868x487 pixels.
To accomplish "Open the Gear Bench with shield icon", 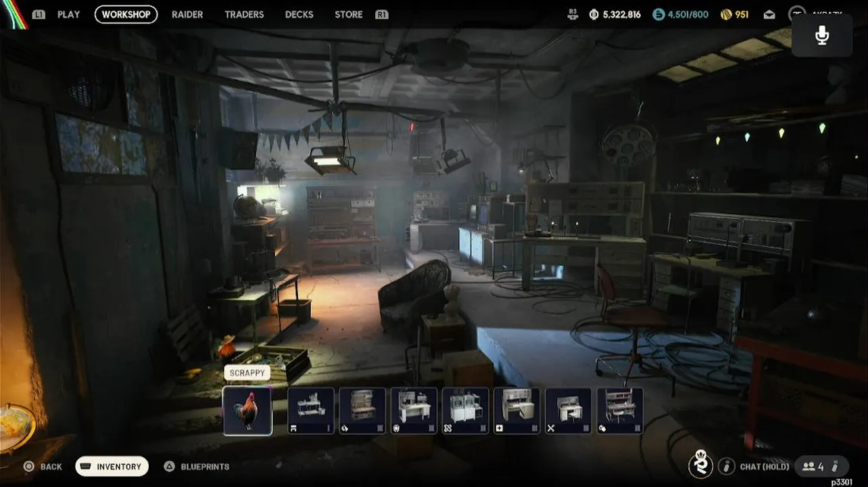I will (414, 411).
